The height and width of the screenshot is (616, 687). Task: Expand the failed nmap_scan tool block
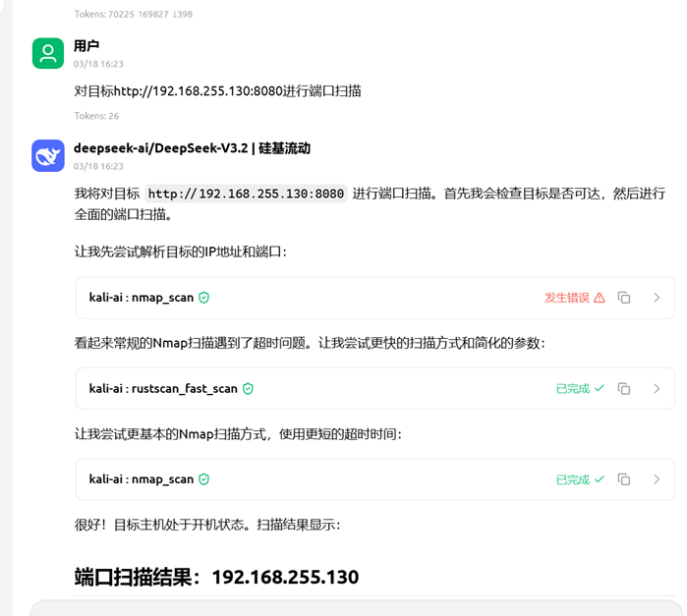click(657, 298)
